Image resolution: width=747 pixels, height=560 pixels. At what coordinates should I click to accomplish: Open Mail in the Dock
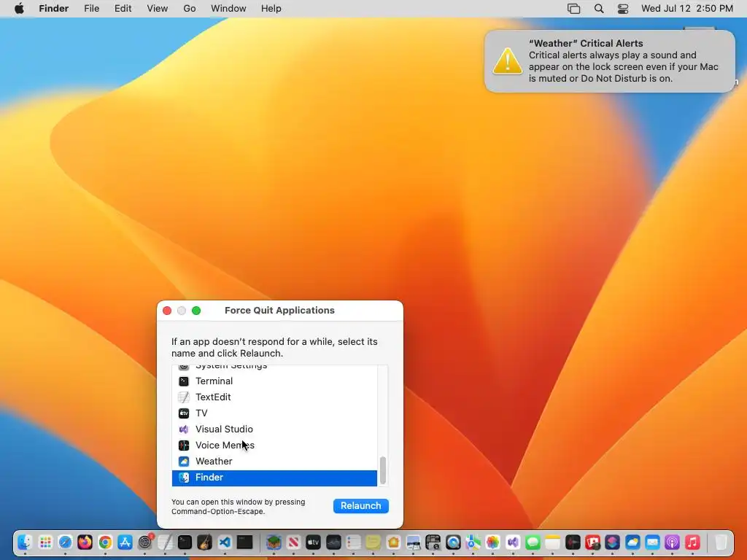click(x=652, y=542)
